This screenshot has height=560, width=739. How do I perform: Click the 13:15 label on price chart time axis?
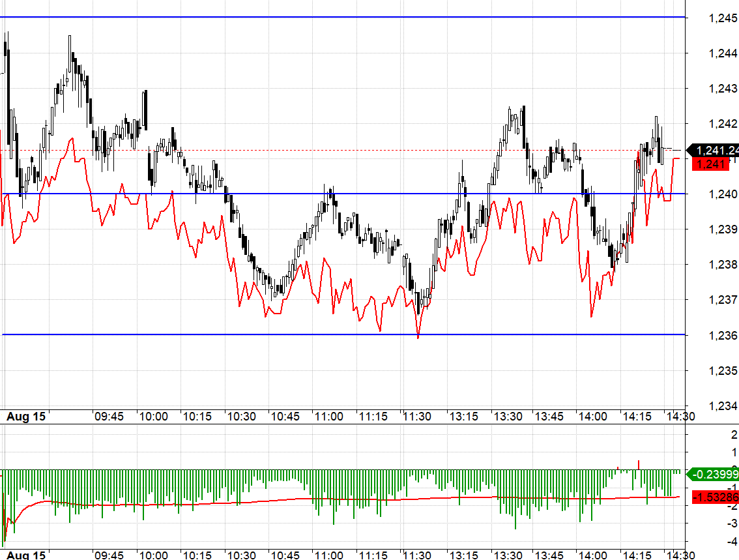click(463, 417)
